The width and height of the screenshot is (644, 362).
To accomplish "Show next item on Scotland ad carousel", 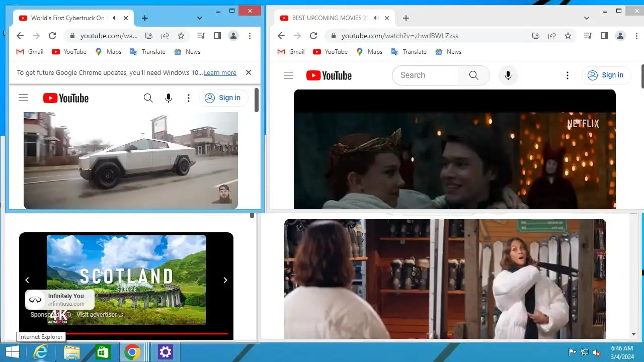I will 225,280.
